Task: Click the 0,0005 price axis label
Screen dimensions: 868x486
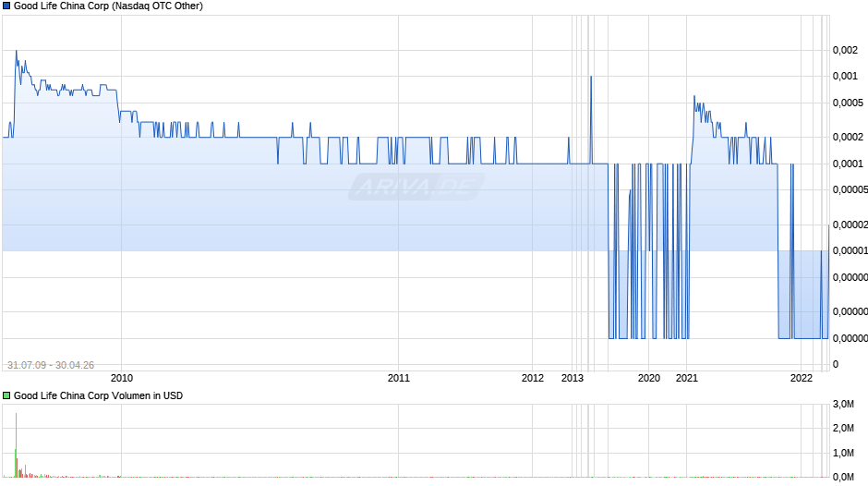Action: click(x=848, y=103)
